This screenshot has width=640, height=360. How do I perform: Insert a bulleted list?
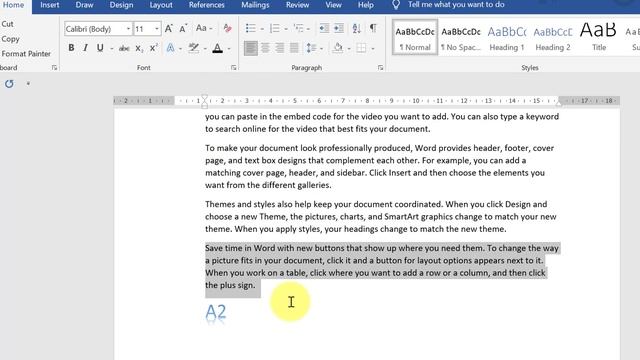point(250,28)
